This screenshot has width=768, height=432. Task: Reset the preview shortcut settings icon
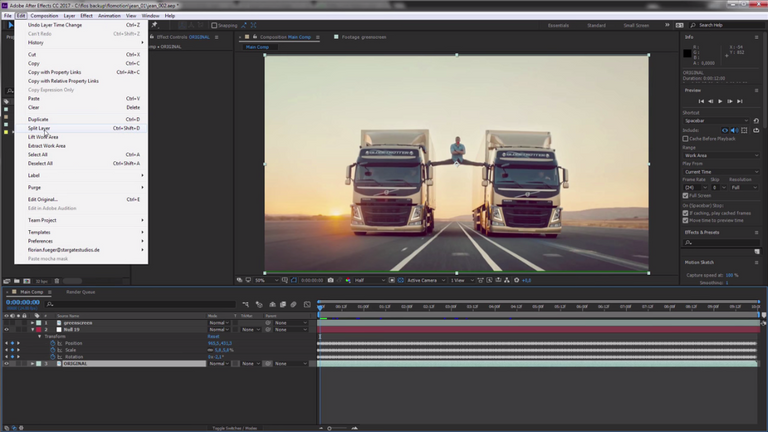pos(756,120)
